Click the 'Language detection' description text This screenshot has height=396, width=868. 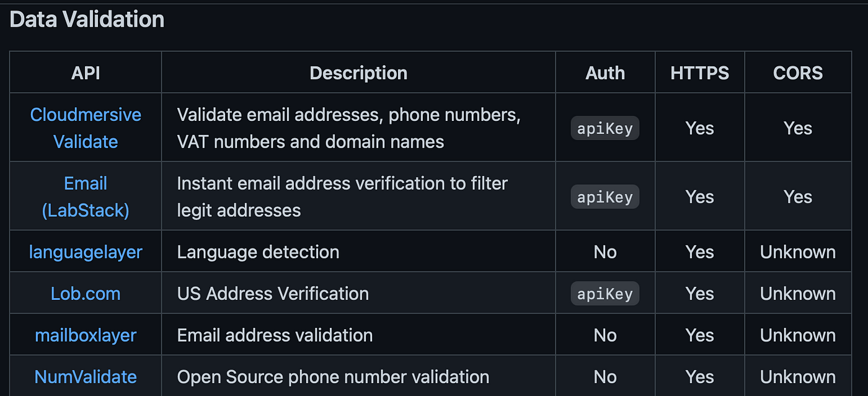coord(258,252)
